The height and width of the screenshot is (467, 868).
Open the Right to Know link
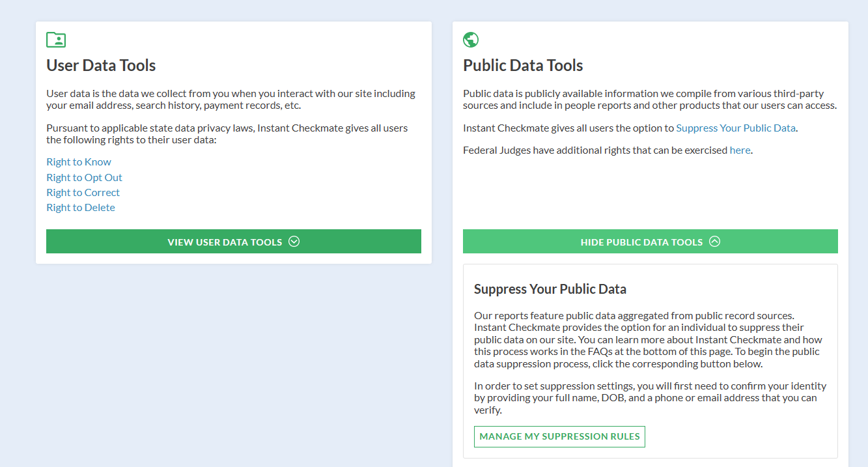pos(79,162)
